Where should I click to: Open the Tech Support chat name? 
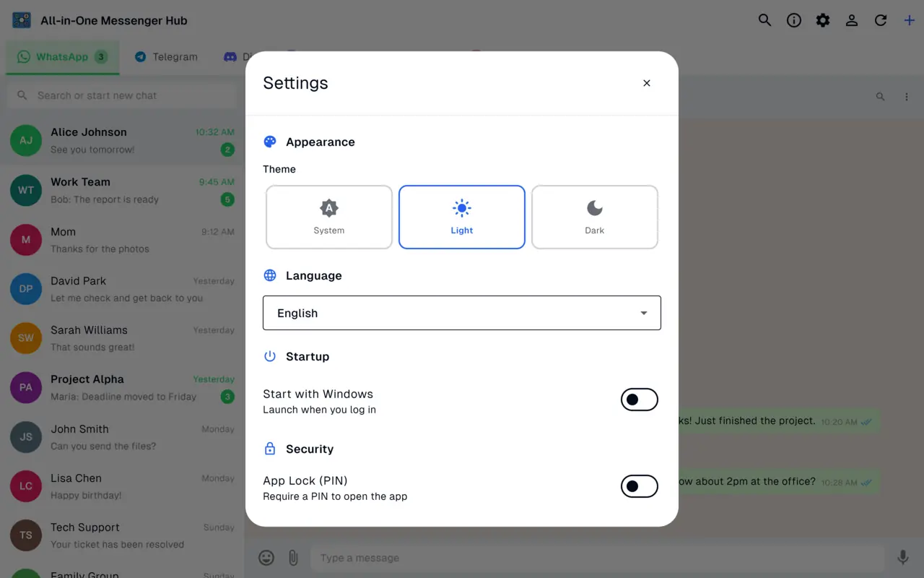tap(85, 527)
